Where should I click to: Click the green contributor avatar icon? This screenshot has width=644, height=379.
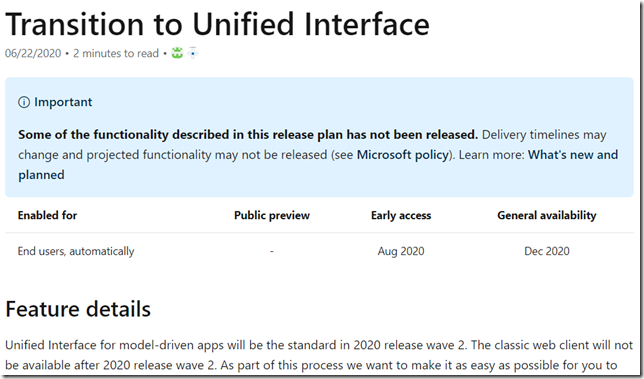[x=177, y=53]
